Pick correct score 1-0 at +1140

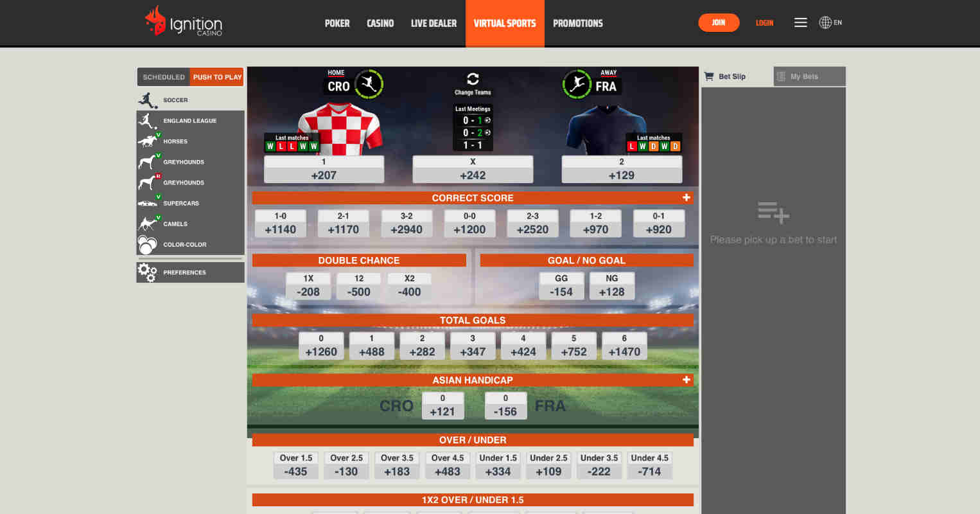[x=281, y=224]
